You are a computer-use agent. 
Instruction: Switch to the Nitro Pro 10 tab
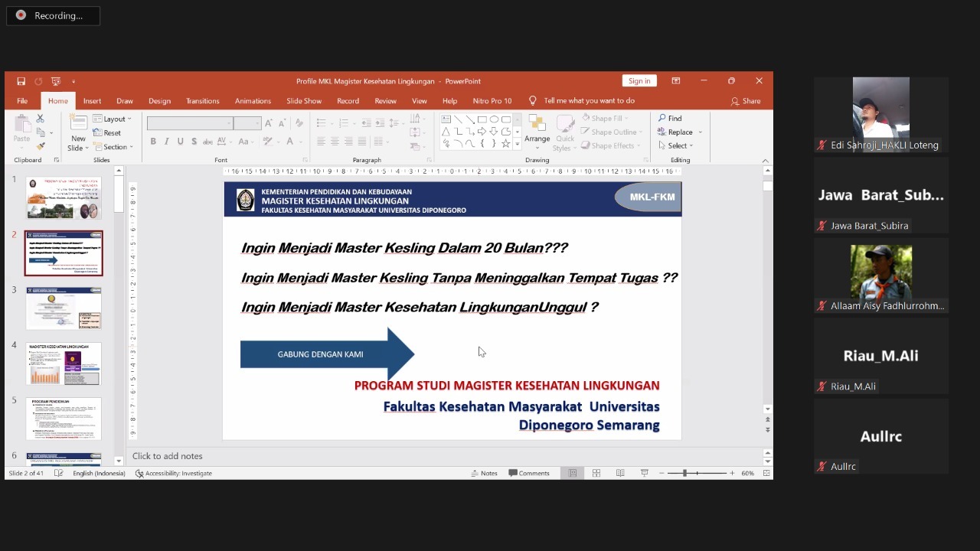point(492,101)
